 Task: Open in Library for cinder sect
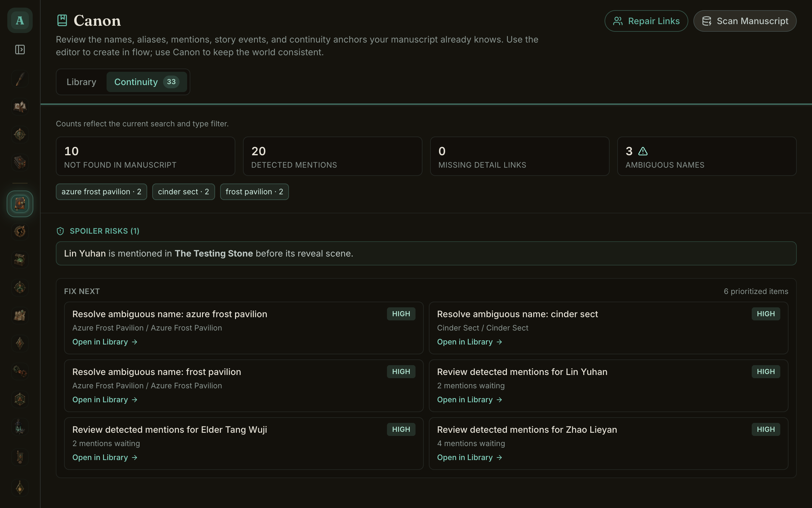click(470, 342)
